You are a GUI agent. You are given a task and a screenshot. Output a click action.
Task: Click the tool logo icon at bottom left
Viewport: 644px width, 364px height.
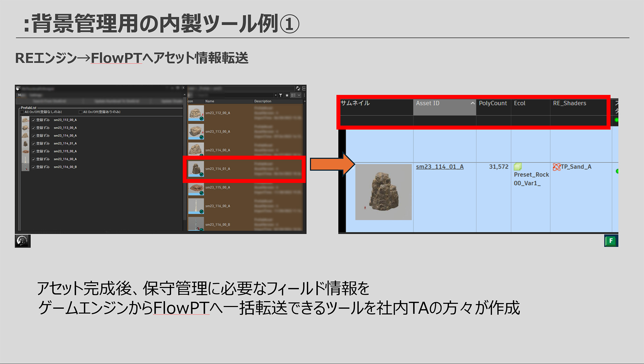click(22, 241)
